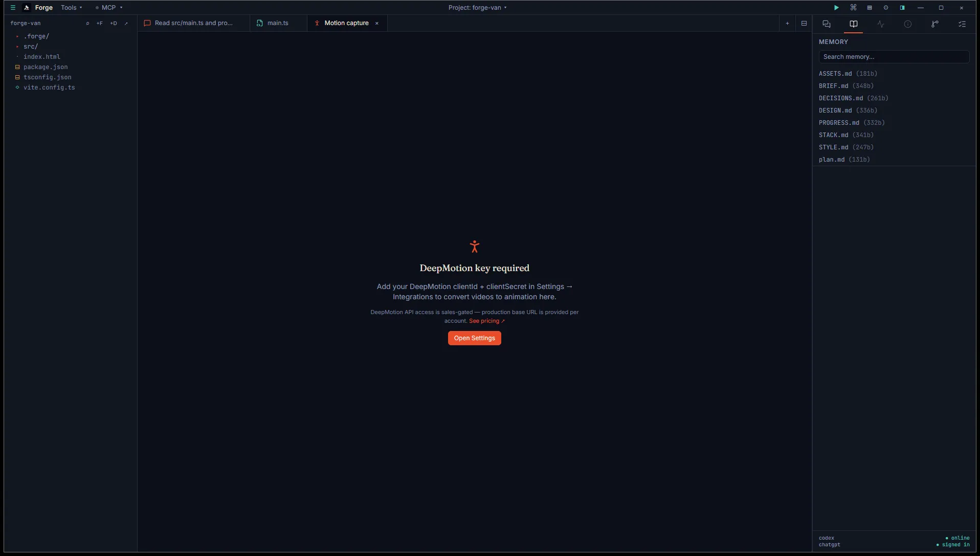This screenshot has width=980, height=556.
Task: Click the Open Settings button
Action: click(475, 338)
